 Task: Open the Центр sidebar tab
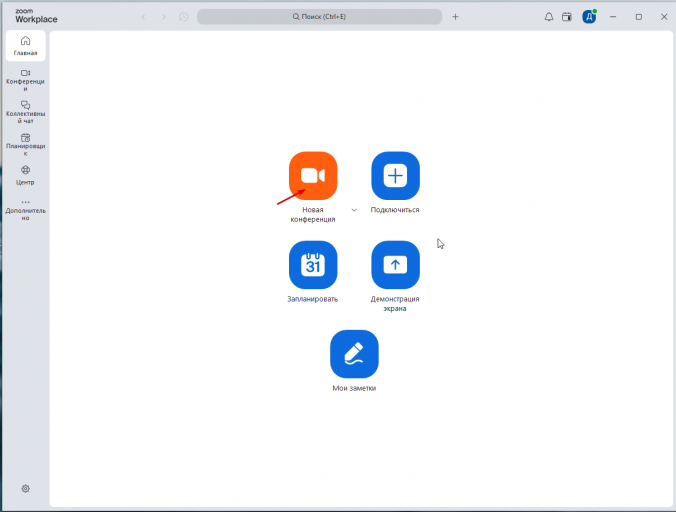(25, 175)
